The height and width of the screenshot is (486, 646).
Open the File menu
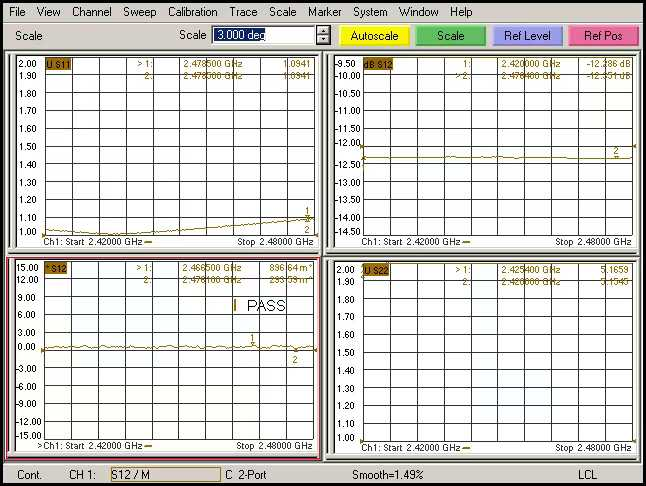17,12
